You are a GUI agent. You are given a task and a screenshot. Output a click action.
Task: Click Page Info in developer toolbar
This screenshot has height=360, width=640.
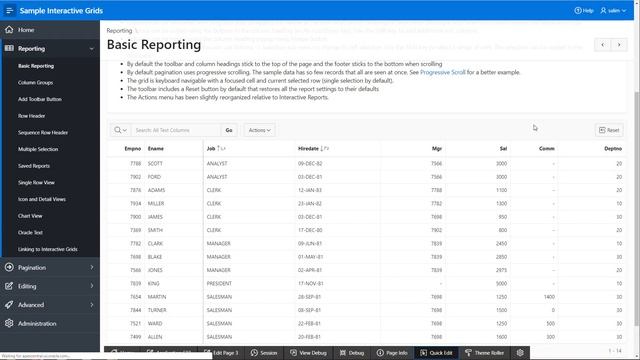pos(392,353)
